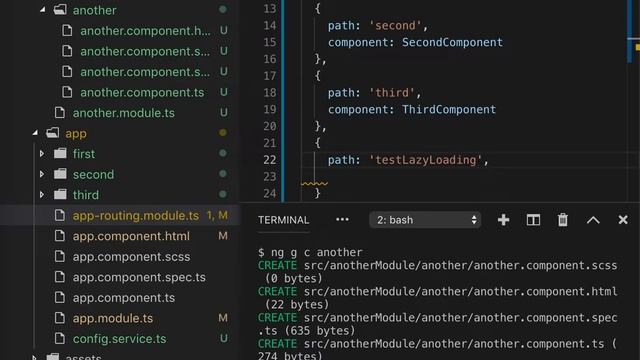
Task: Open another.module.ts file
Action: pyautogui.click(x=124, y=113)
